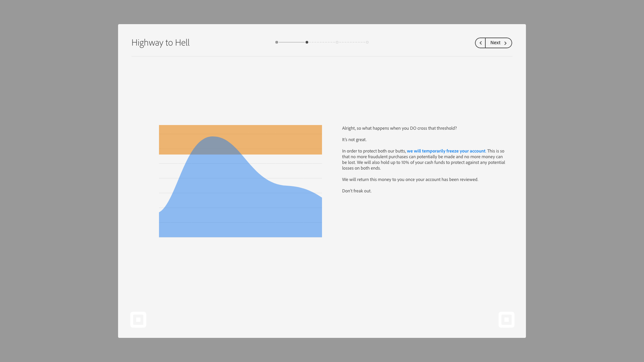Click the 'Don't freak out.' text
644x362 pixels.
click(x=357, y=191)
